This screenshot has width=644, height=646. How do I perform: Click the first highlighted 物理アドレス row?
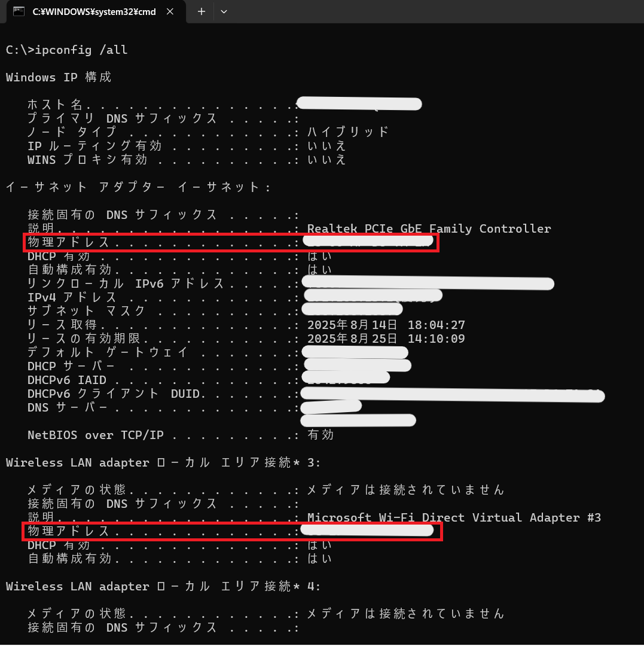click(x=231, y=242)
